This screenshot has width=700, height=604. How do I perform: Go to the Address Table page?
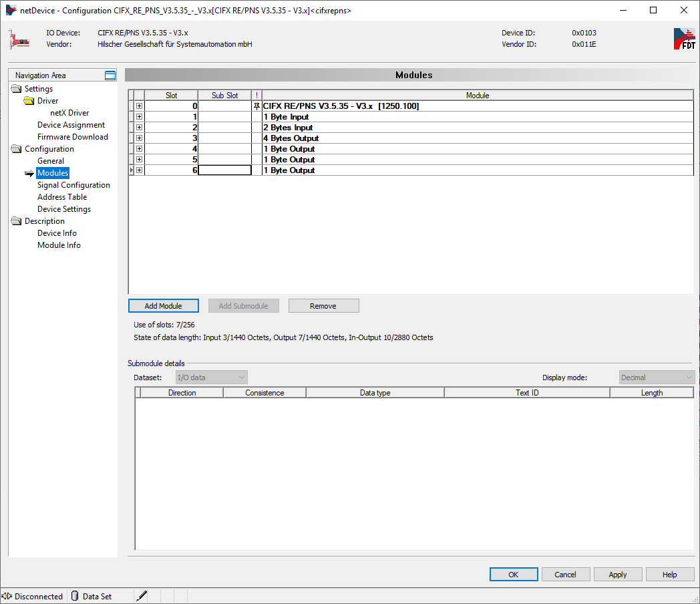point(62,197)
